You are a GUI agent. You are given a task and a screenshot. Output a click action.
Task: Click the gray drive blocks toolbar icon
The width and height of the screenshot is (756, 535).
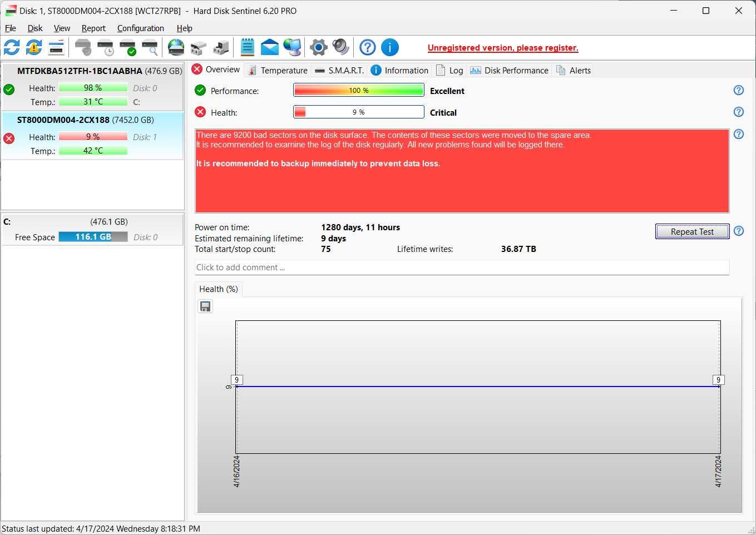(x=199, y=47)
